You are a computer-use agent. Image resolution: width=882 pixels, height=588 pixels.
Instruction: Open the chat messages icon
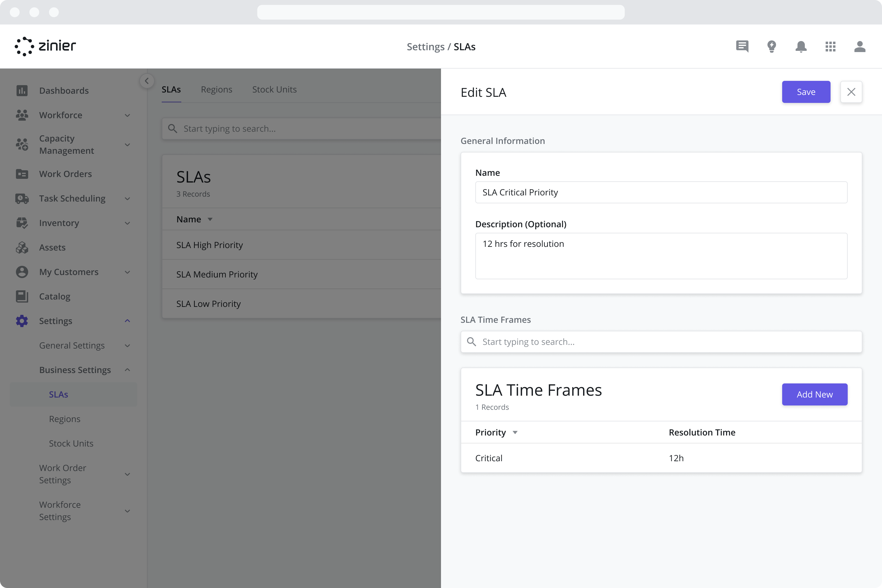coord(742,47)
